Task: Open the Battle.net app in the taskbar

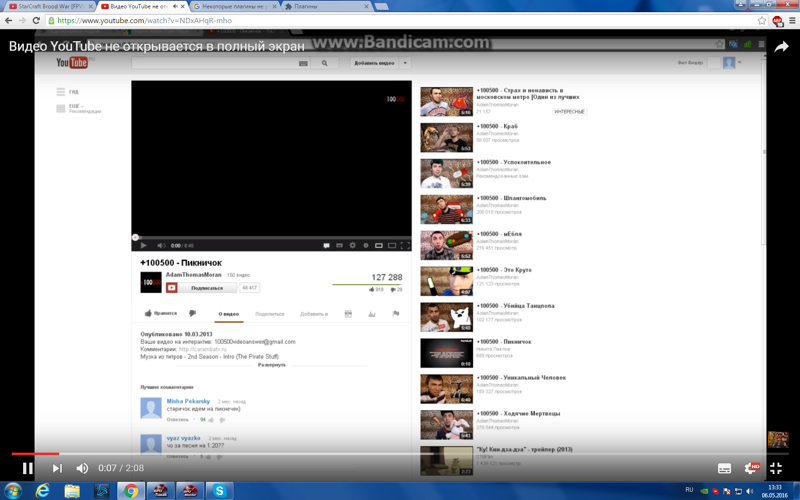Action: (x=102, y=491)
